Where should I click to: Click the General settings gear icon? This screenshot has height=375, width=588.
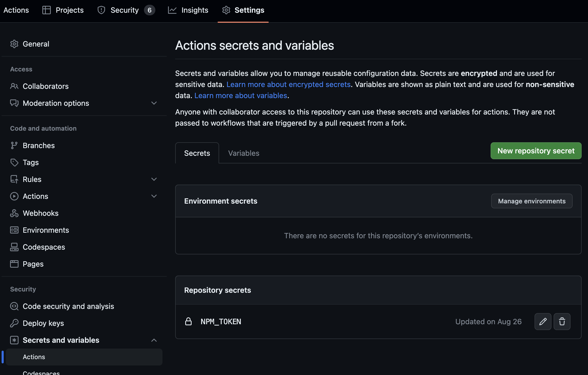14,44
